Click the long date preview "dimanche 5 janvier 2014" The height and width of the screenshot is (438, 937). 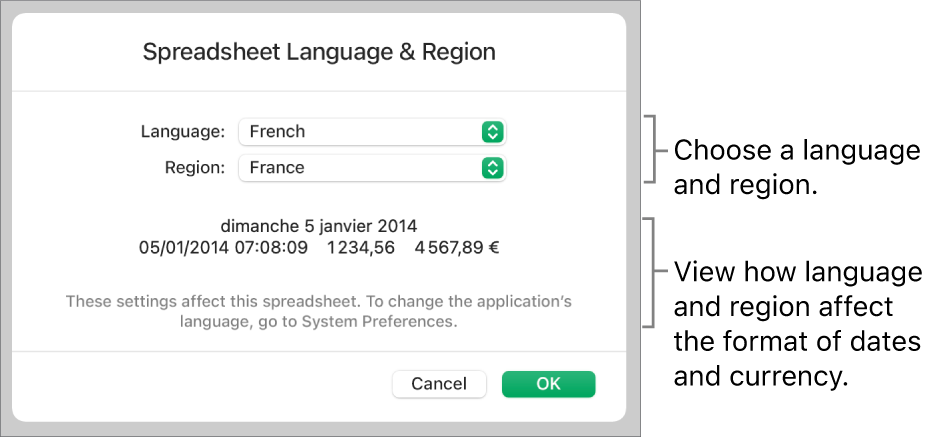pyautogui.click(x=319, y=225)
